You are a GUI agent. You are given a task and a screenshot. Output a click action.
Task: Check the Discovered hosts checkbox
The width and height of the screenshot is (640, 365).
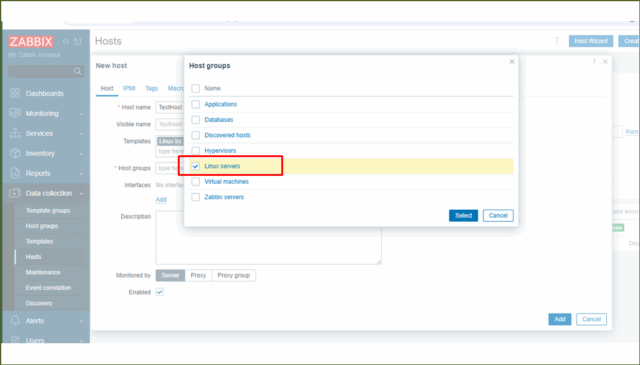196,135
